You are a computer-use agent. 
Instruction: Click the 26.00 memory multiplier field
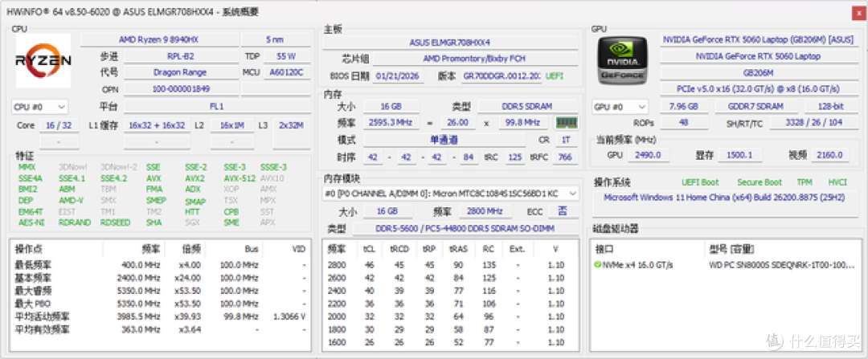(x=458, y=122)
